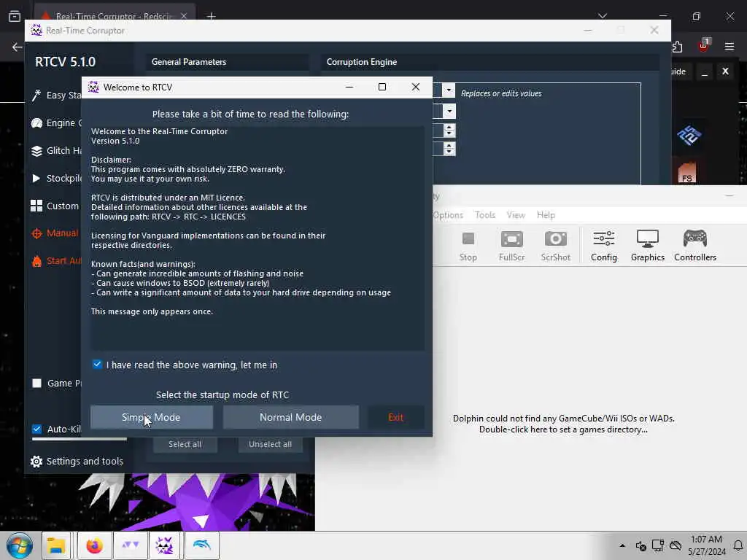Click the taskbar clock date
The image size is (747, 560).
pyautogui.click(x=706, y=545)
